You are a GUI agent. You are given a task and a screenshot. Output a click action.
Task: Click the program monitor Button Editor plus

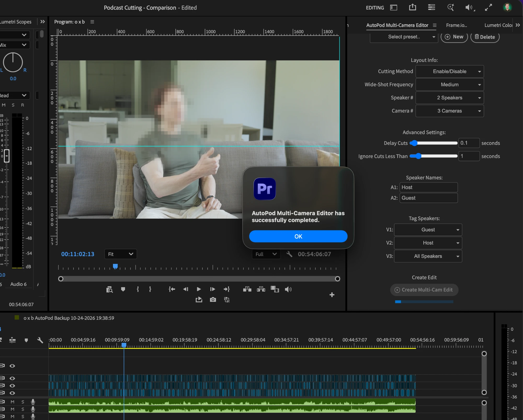tap(332, 295)
